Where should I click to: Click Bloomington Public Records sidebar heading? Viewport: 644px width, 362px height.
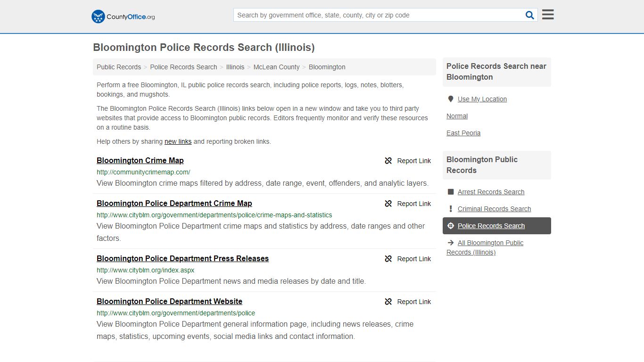tap(482, 165)
